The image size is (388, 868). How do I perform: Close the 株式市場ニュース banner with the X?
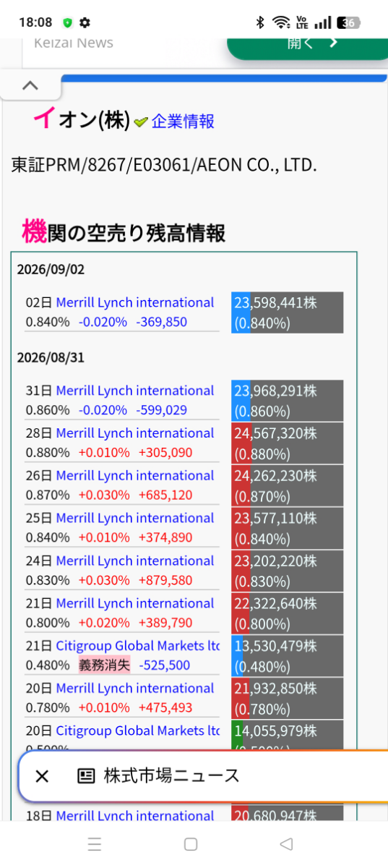point(42,776)
